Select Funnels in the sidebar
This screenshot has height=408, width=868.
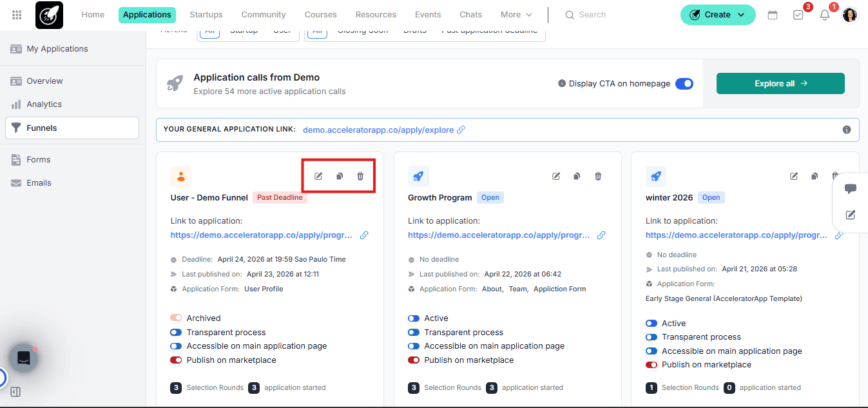coord(72,128)
